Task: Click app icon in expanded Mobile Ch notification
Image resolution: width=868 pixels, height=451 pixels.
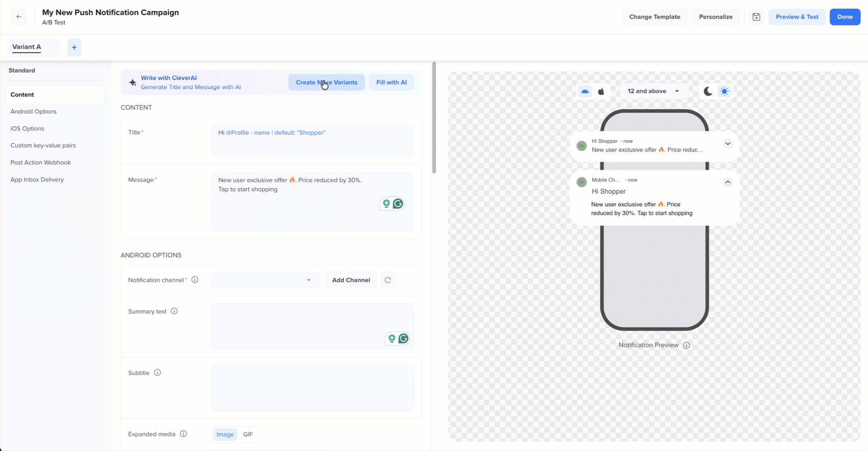Action: pyautogui.click(x=581, y=182)
